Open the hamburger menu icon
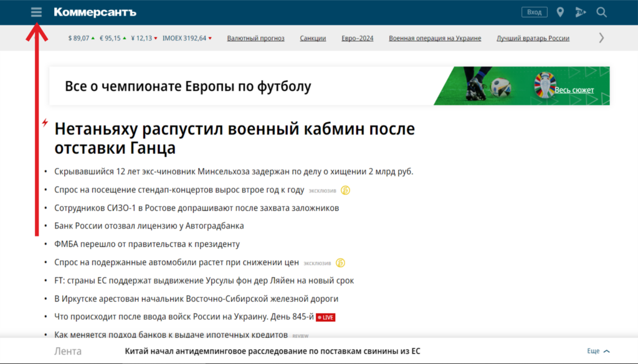Image resolution: width=638 pixels, height=364 pixels. pyautogui.click(x=36, y=12)
